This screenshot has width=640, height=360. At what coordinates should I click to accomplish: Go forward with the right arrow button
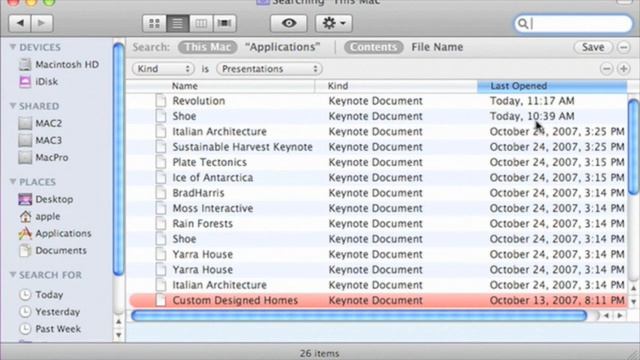[42, 23]
